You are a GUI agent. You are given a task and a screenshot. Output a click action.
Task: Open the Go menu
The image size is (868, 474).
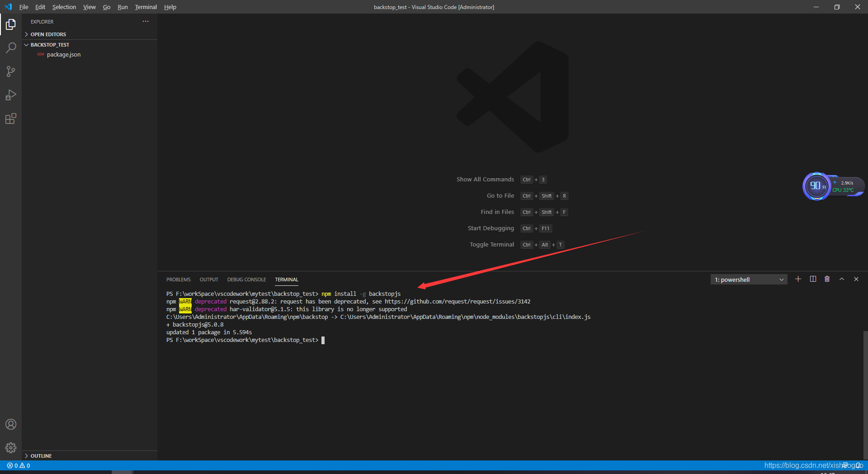107,7
